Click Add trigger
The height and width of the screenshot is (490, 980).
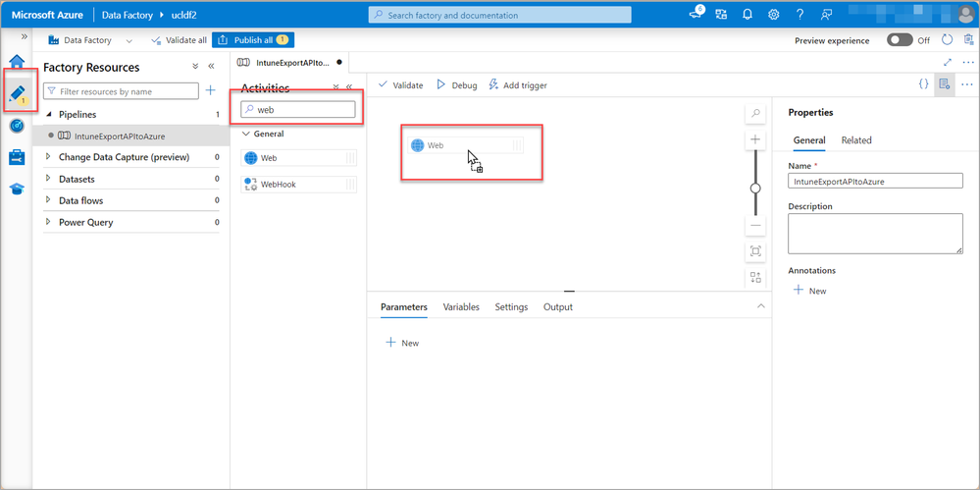click(518, 85)
